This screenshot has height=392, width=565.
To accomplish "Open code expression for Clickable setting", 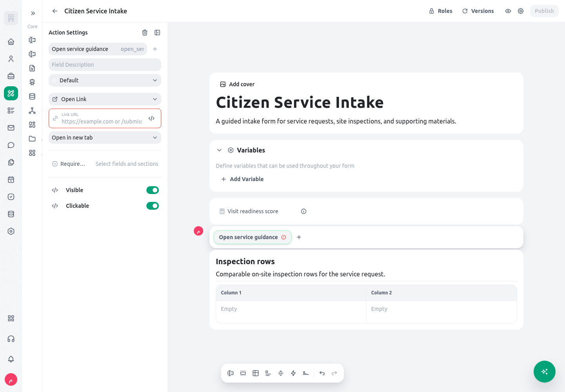I will pos(55,206).
